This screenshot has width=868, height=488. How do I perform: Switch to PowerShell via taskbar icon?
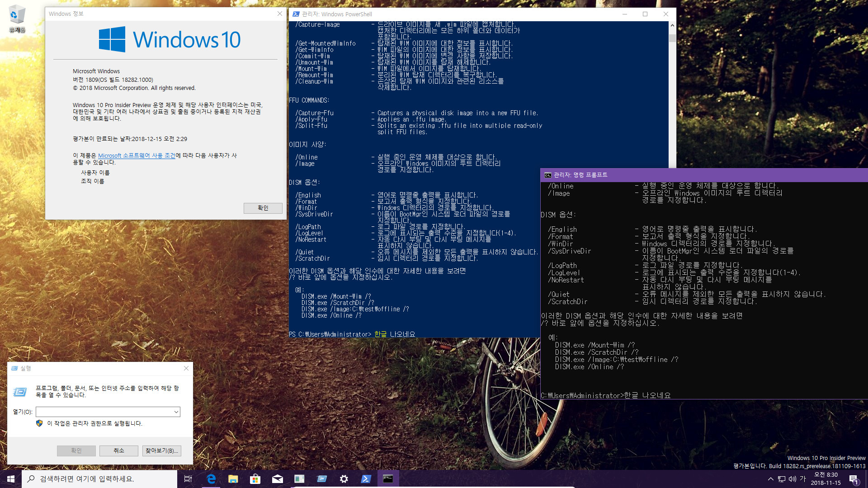click(x=366, y=479)
